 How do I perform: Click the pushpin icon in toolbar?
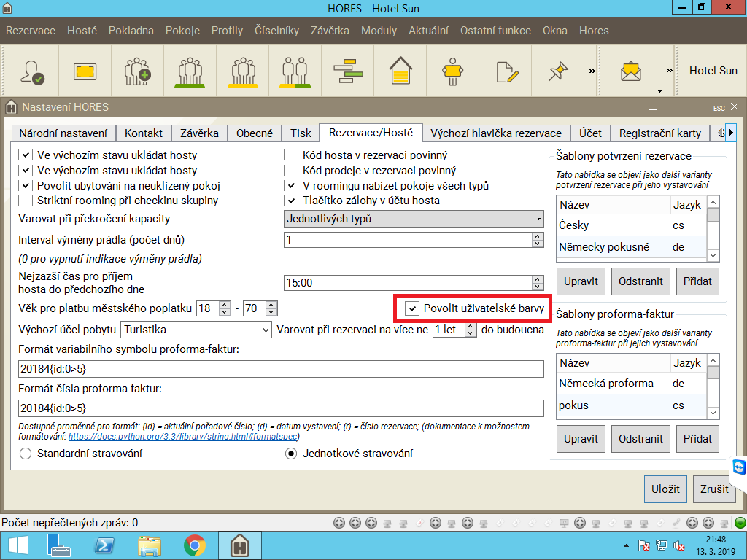(558, 71)
